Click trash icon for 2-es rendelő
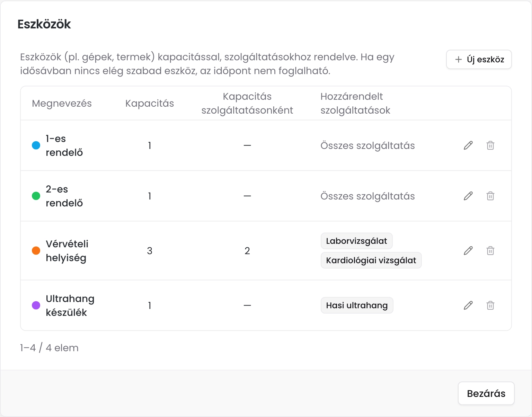 490,196
